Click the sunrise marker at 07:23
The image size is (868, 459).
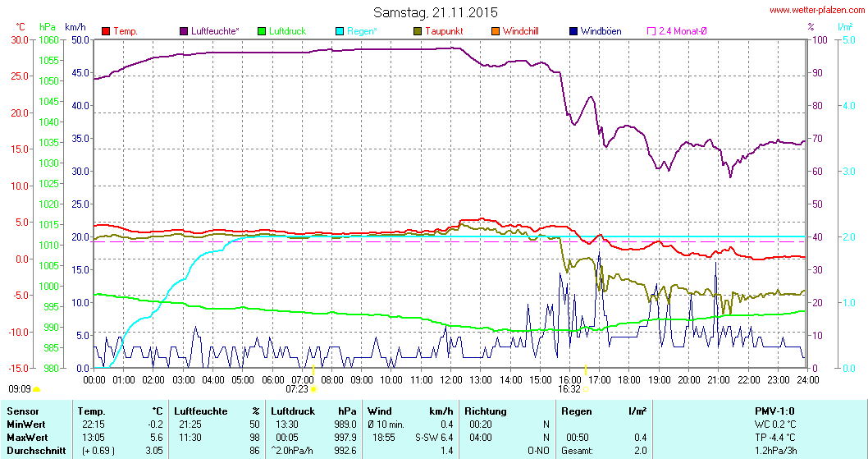tap(313, 389)
